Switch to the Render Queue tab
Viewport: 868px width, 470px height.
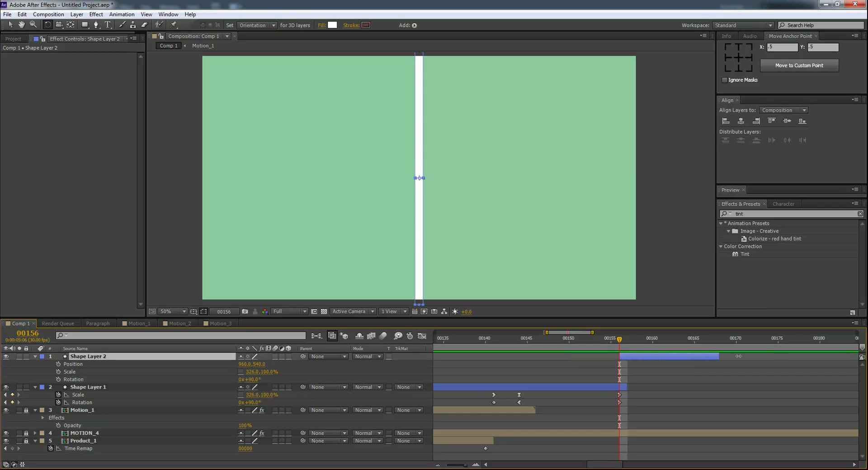coord(58,323)
